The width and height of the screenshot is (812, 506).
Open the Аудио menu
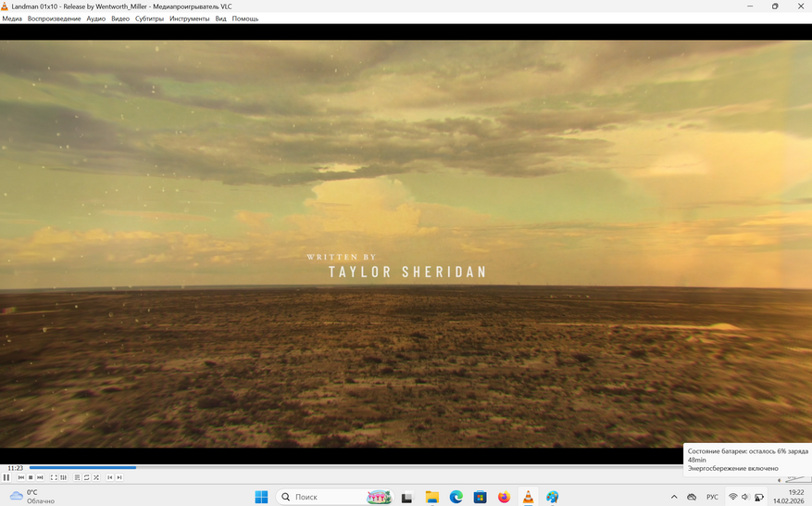click(95, 19)
